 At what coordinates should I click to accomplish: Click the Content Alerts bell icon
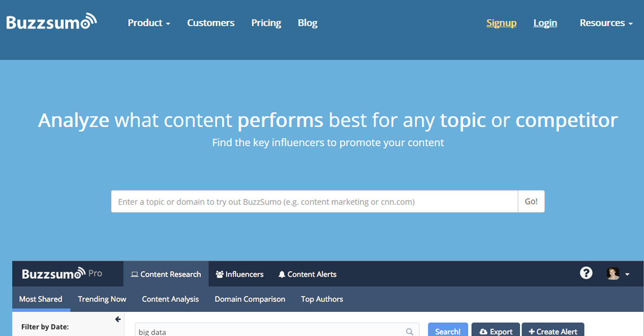pos(281,274)
